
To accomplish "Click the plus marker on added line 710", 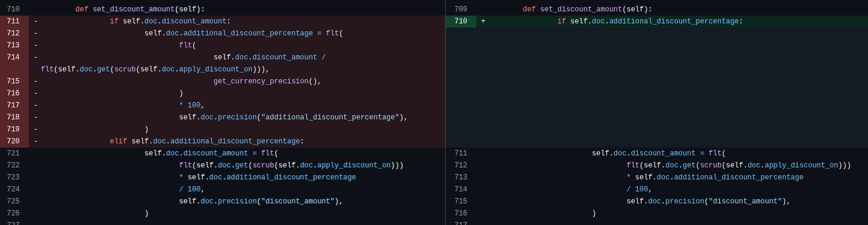I will tap(483, 22).
